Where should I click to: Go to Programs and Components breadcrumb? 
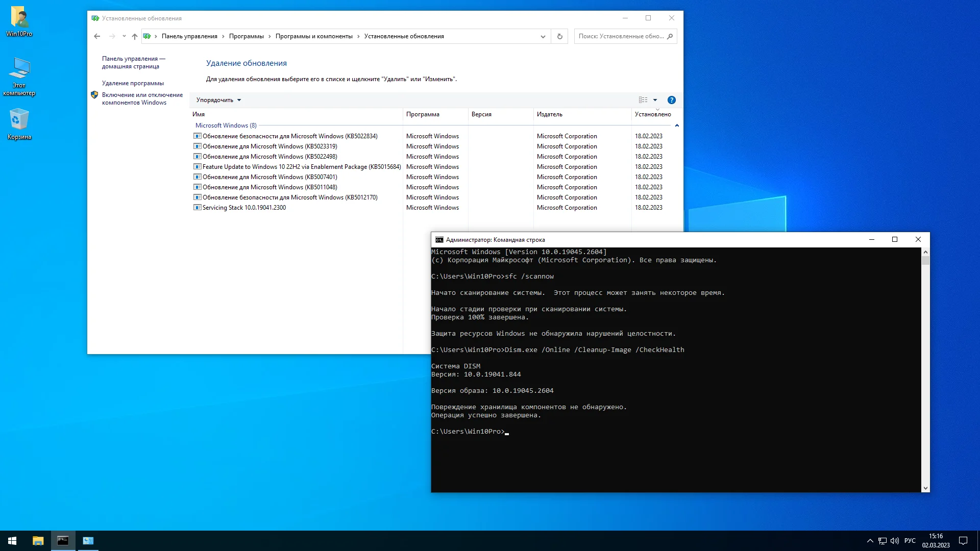point(313,36)
